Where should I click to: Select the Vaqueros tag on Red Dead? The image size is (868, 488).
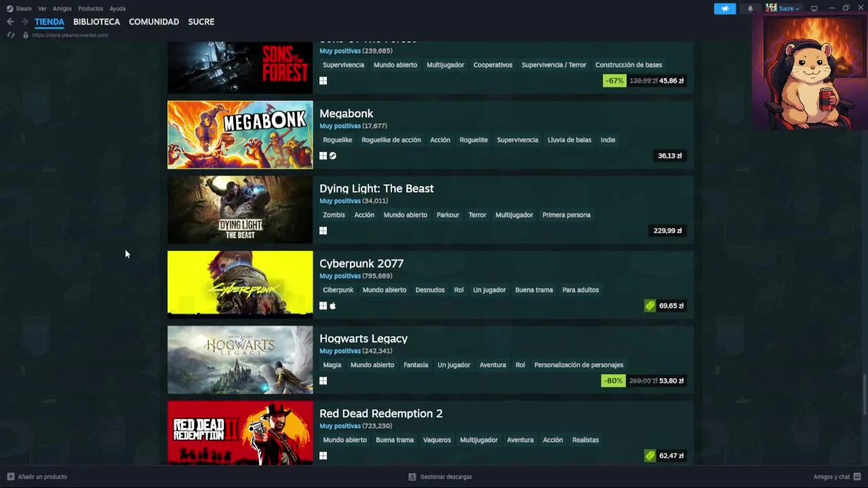pyautogui.click(x=437, y=440)
